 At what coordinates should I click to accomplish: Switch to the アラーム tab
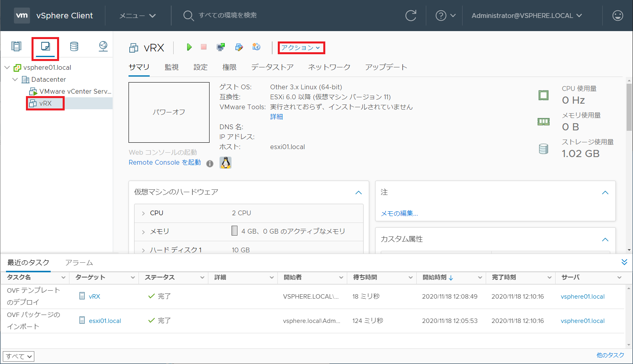point(79,263)
